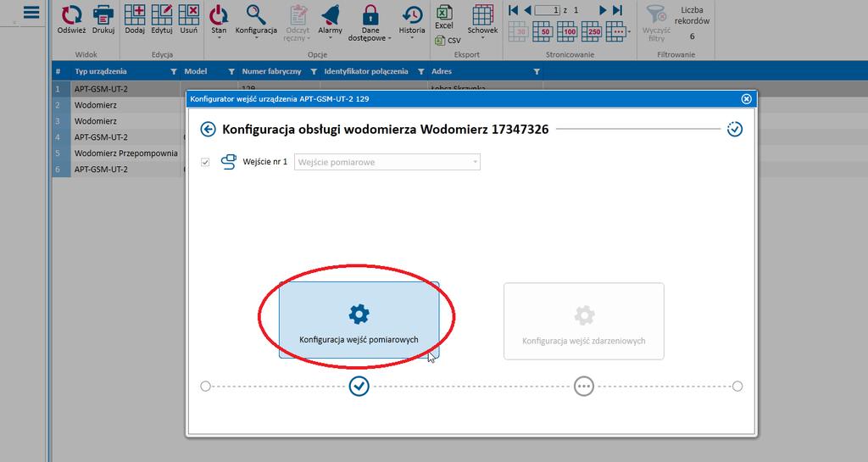
Task: Click the last step circle in wizard
Action: (737, 387)
